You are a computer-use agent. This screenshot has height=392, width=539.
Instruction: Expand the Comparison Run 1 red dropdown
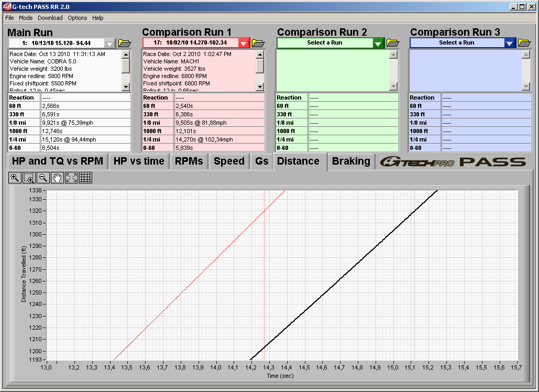click(244, 43)
